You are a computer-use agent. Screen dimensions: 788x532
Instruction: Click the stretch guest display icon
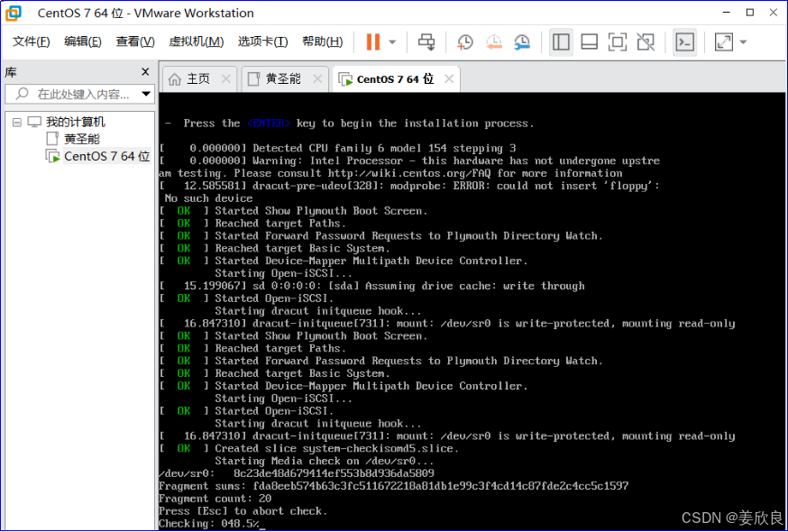pos(724,41)
